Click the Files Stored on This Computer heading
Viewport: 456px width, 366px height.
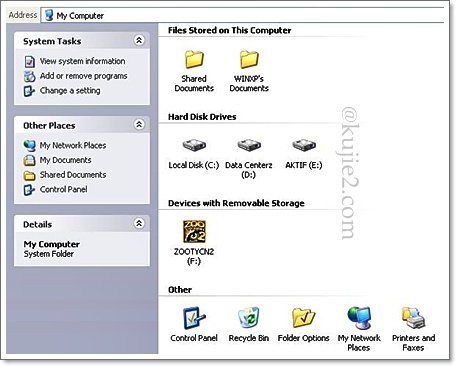pyautogui.click(x=229, y=30)
